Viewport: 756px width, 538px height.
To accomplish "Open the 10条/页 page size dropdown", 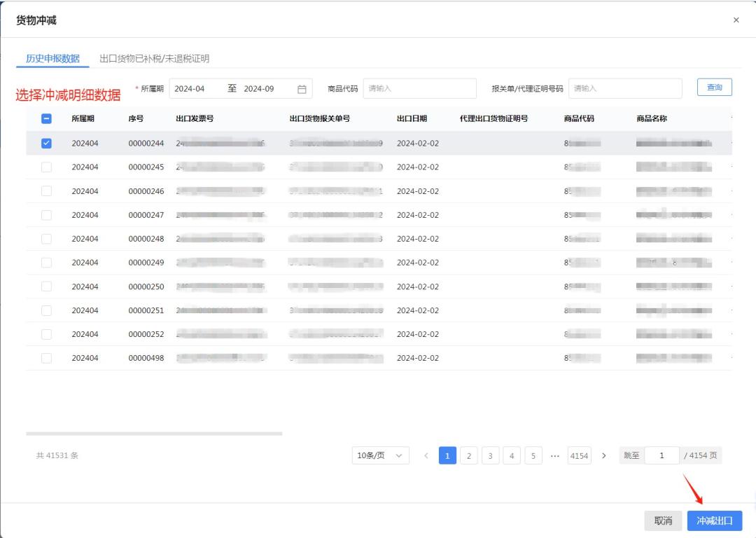I will point(379,455).
